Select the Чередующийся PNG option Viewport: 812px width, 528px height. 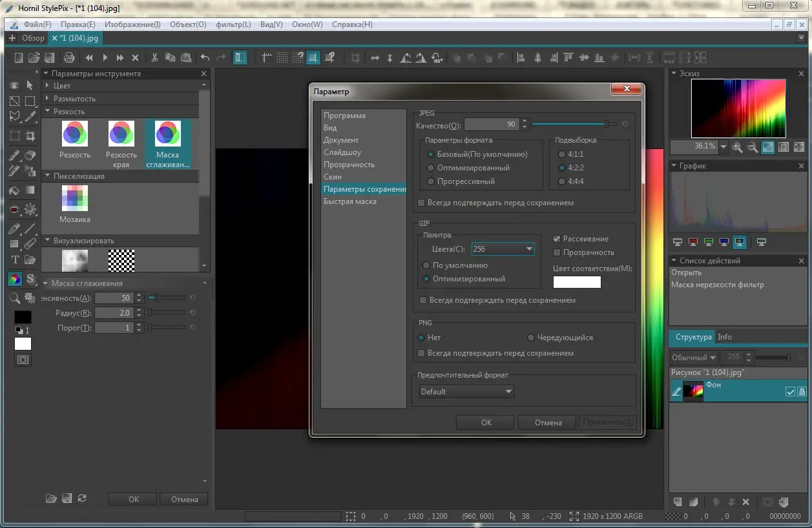(531, 338)
